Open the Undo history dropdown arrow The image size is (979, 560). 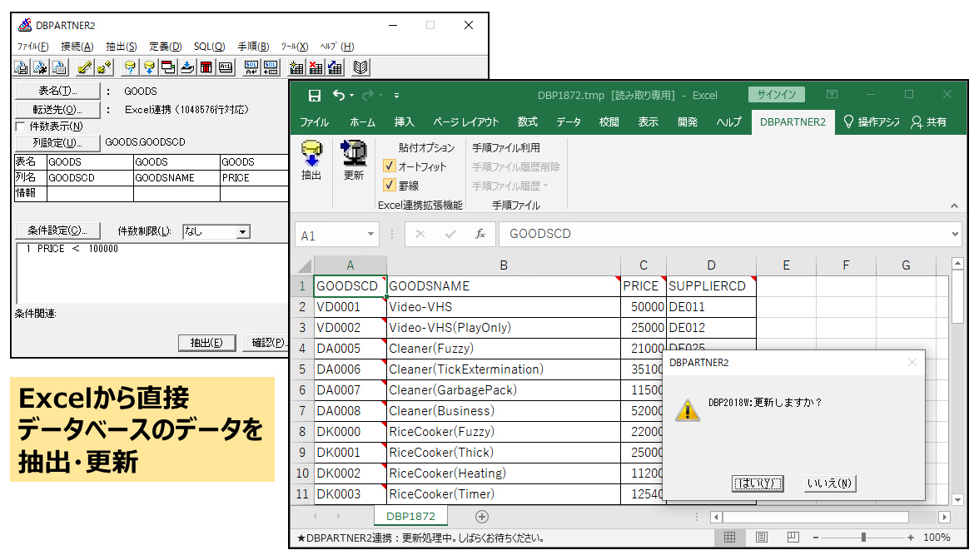pyautogui.click(x=351, y=96)
